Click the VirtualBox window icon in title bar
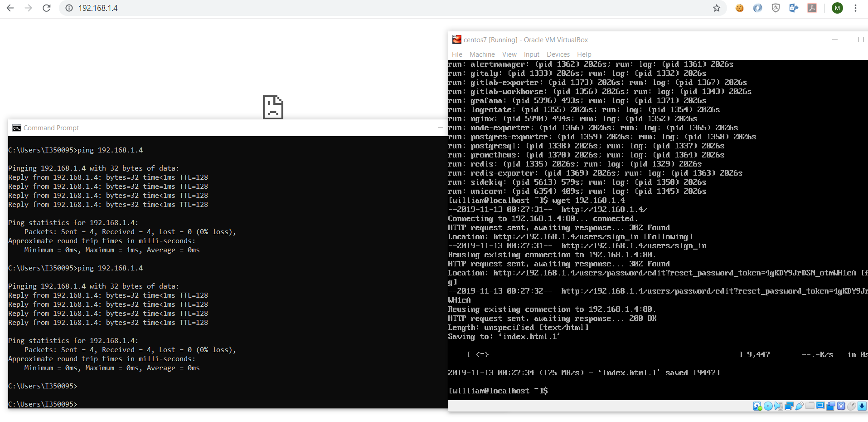The image size is (868, 422). coord(456,40)
